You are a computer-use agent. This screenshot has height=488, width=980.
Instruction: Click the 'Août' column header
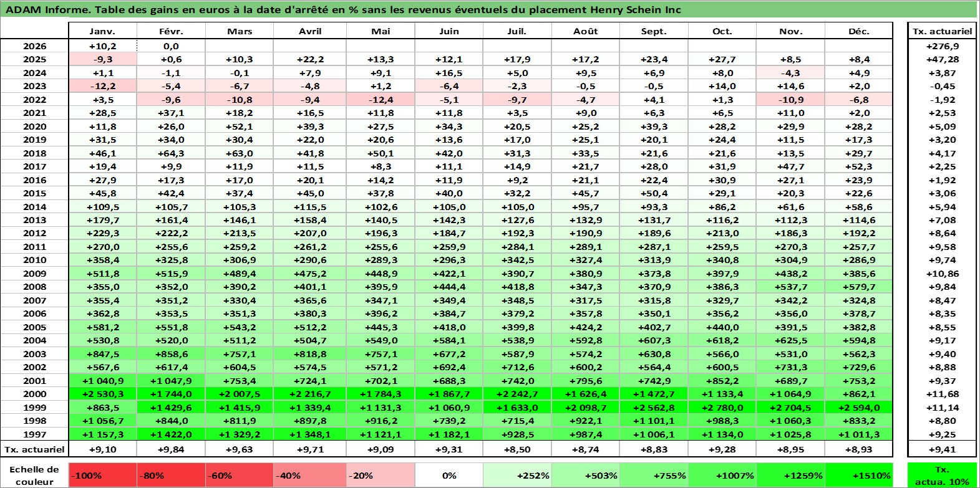[x=586, y=31]
